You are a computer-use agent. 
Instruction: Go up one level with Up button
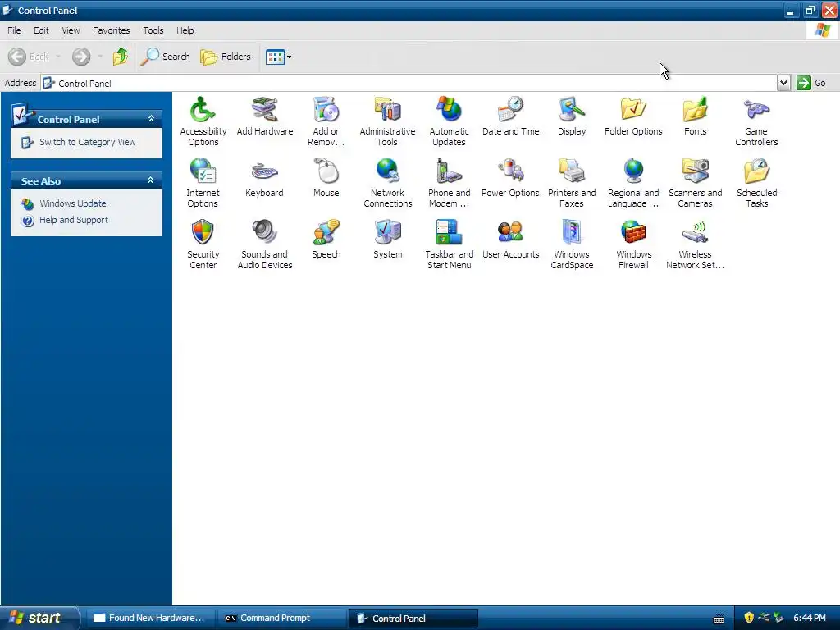pos(121,57)
